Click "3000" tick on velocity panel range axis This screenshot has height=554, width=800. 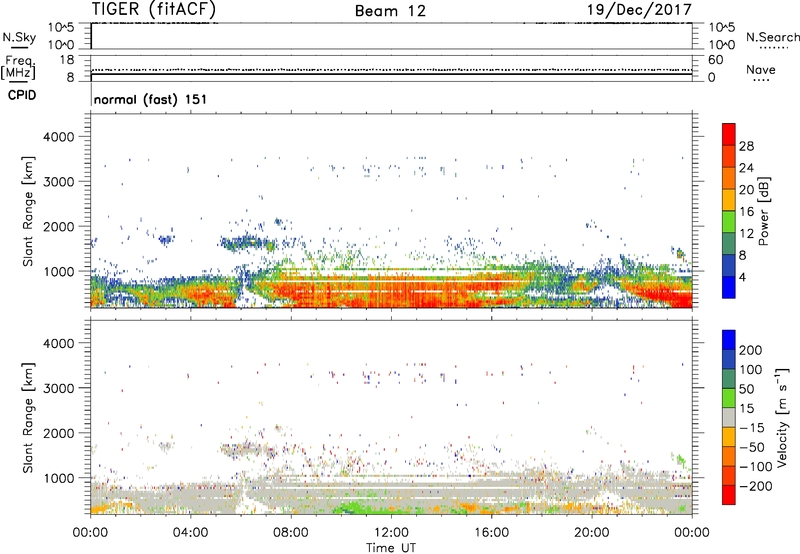58,388
